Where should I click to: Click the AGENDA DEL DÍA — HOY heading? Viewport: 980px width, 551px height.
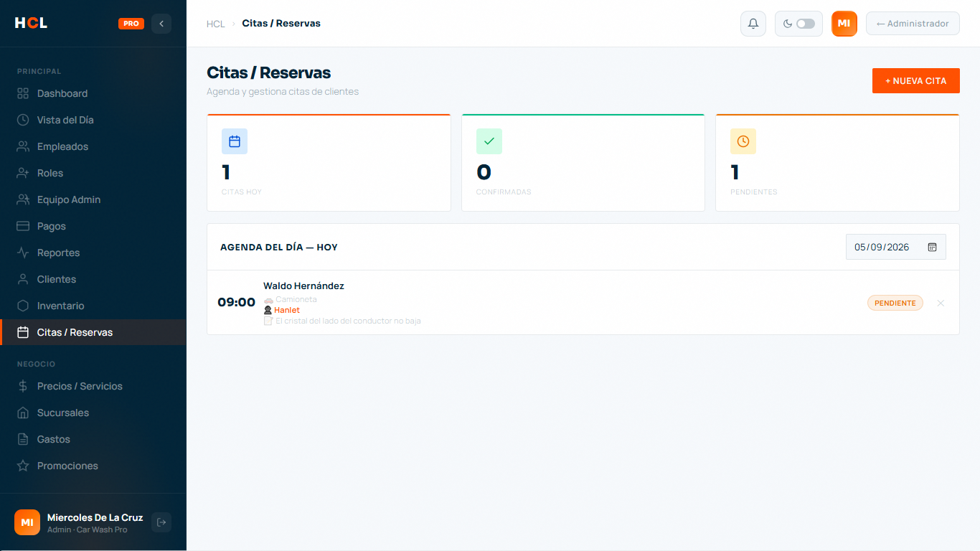(279, 247)
